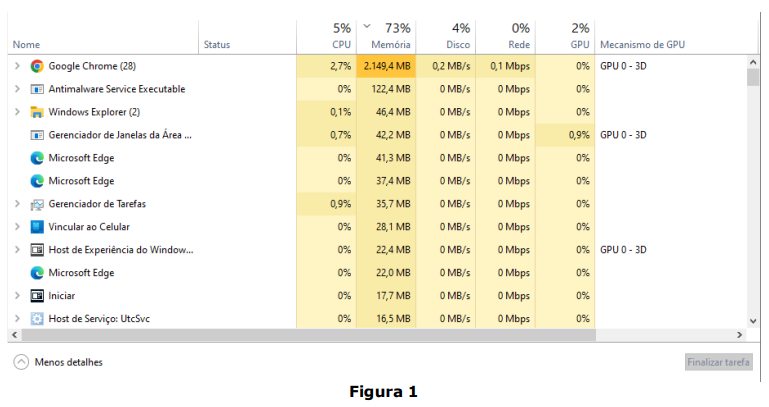Expand Host de Experiência do Windows row
Image resolution: width=769 pixels, height=407 pixels.
pos(17,250)
